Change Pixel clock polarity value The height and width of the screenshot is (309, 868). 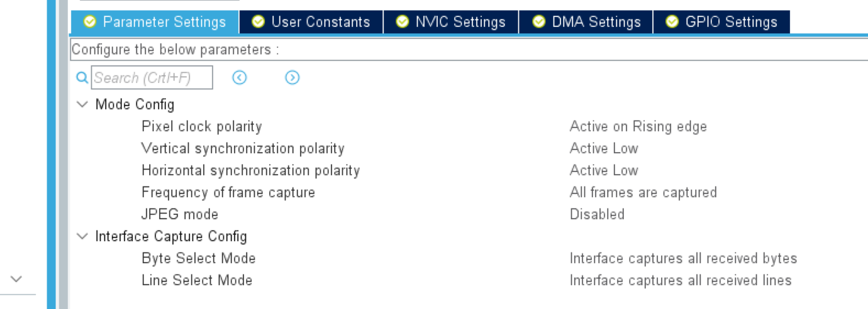point(638,126)
